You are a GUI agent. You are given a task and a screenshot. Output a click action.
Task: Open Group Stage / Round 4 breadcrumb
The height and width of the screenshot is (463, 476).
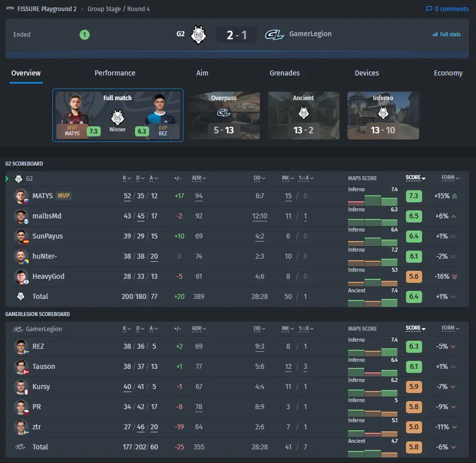(x=118, y=9)
